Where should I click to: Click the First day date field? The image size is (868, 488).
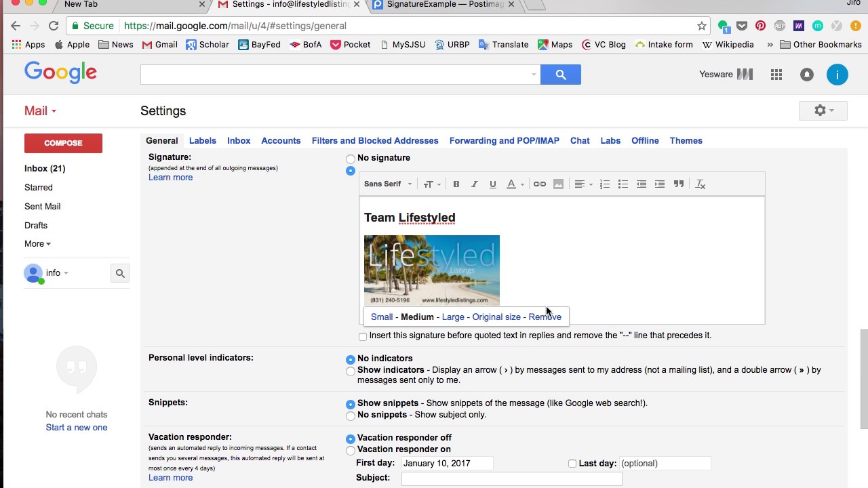click(x=448, y=464)
